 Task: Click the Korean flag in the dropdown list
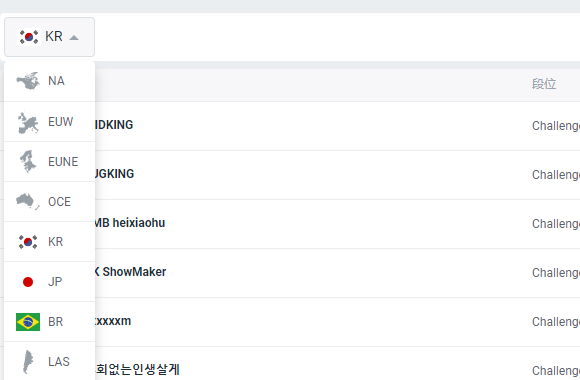click(28, 242)
